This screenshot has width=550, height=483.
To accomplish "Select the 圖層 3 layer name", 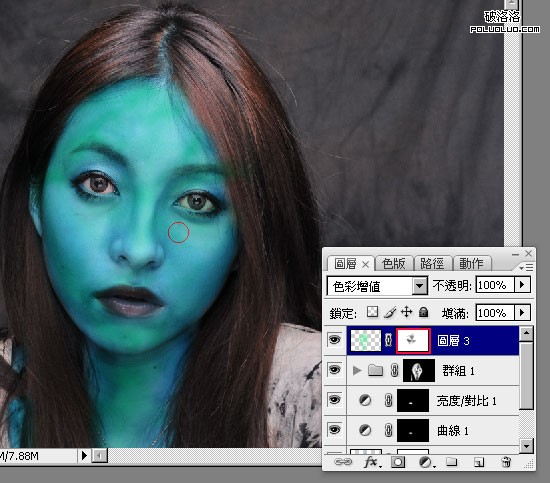I will coord(453,341).
